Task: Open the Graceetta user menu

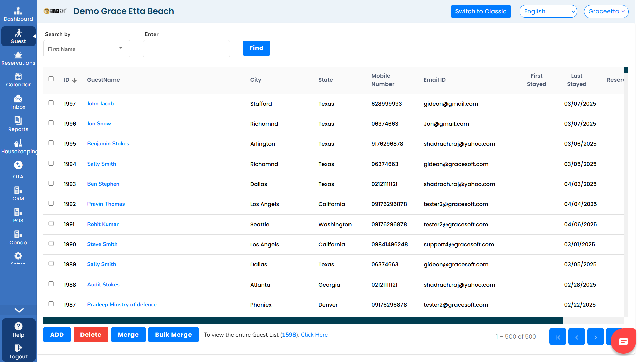Action: [606, 11]
